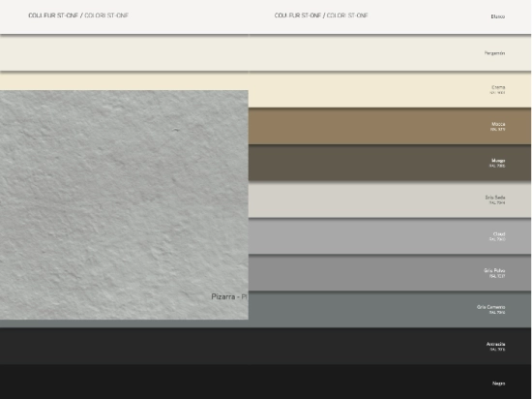Click the left-hand 'COLORI ST-ONE' page heading
This screenshot has width=532, height=399.
[x=106, y=15]
